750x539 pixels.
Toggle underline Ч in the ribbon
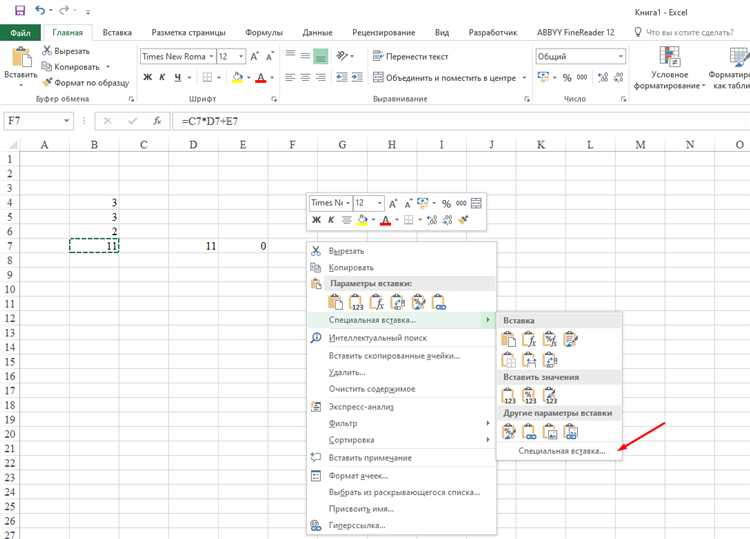[177, 77]
